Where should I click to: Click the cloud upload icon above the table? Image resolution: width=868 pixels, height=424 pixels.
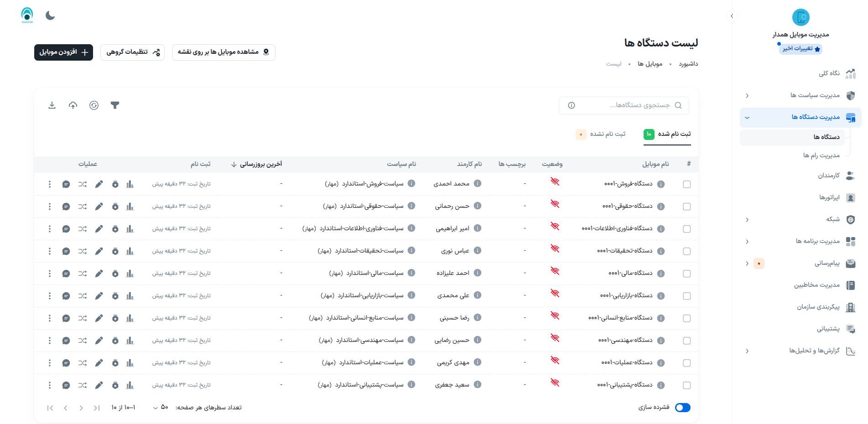tap(73, 105)
